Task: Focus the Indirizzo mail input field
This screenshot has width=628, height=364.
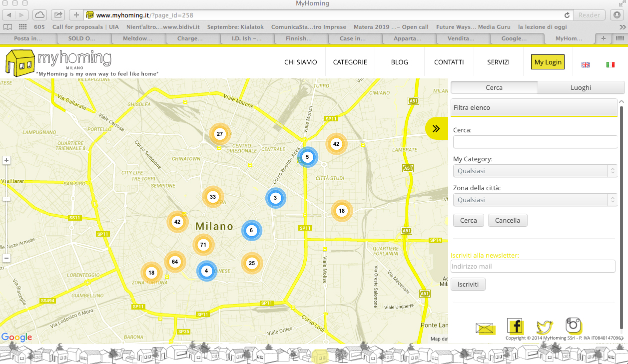Action: coord(533,266)
